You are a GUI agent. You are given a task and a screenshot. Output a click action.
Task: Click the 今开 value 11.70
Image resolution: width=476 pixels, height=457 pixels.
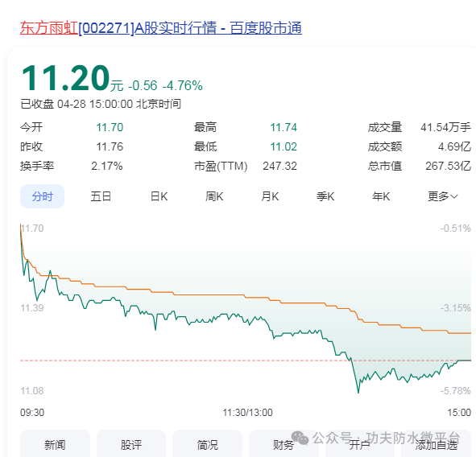[110, 127]
